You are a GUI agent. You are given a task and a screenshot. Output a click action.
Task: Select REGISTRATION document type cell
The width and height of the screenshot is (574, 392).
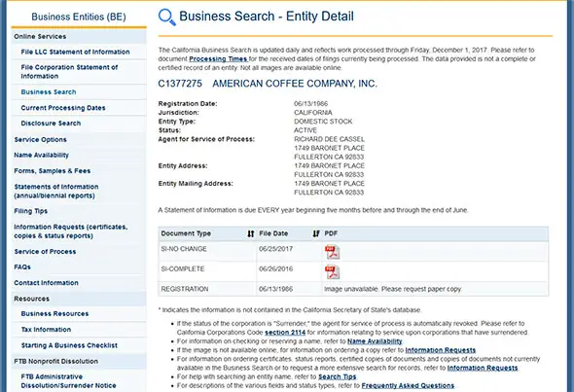[185, 289]
